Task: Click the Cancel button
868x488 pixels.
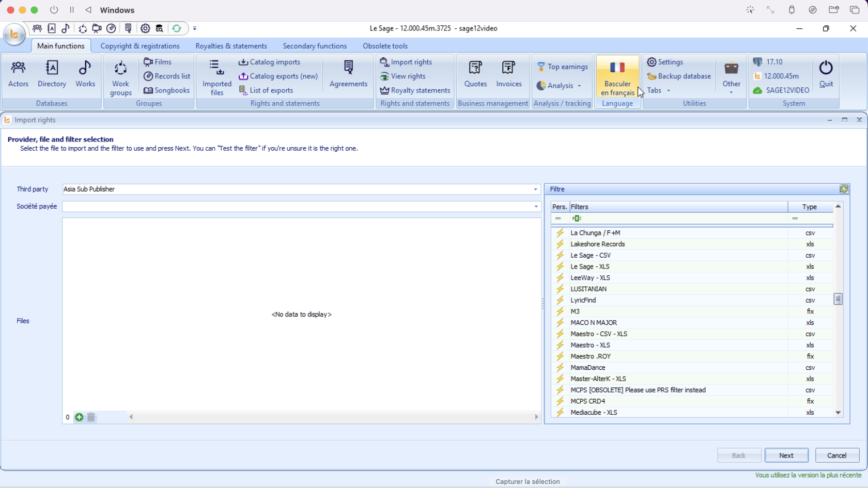Action: click(x=837, y=455)
